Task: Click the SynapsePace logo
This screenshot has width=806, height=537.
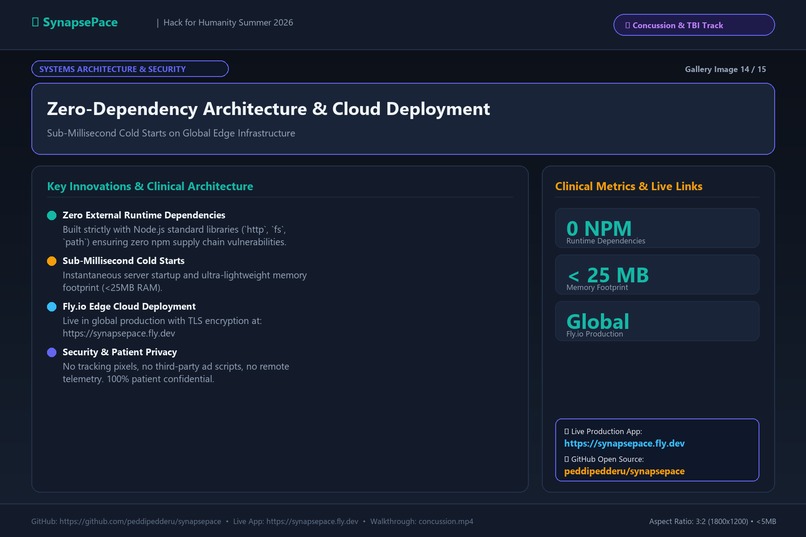Action: (x=75, y=23)
